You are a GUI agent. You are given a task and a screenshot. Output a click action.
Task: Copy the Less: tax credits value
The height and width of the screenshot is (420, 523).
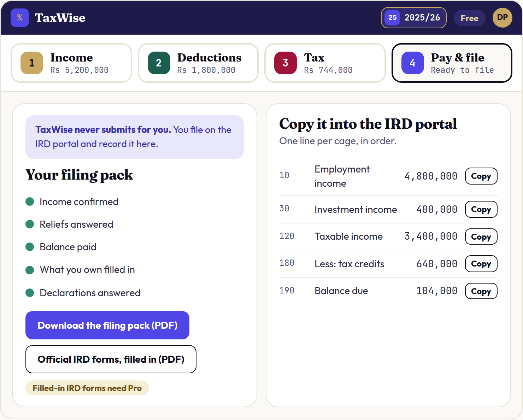[481, 264]
